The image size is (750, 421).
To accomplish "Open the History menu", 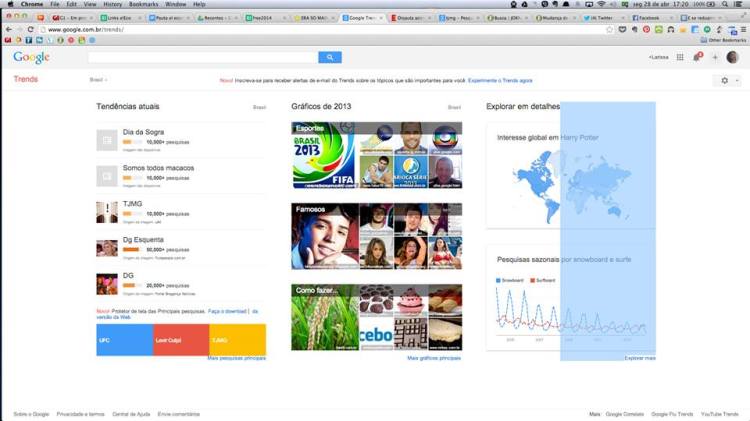I will (x=112, y=4).
